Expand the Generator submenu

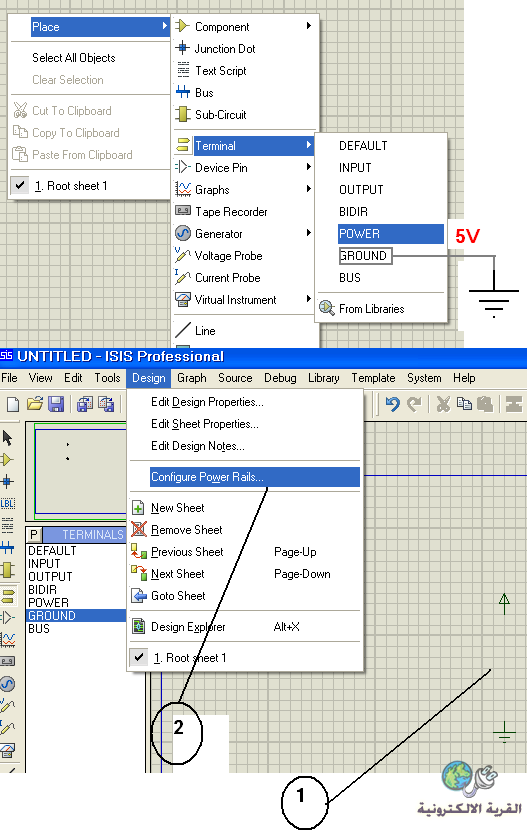[245, 234]
